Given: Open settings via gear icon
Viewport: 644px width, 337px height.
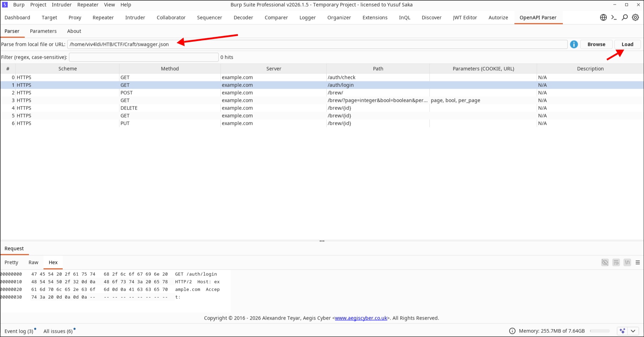Looking at the screenshot, I should click(636, 17).
